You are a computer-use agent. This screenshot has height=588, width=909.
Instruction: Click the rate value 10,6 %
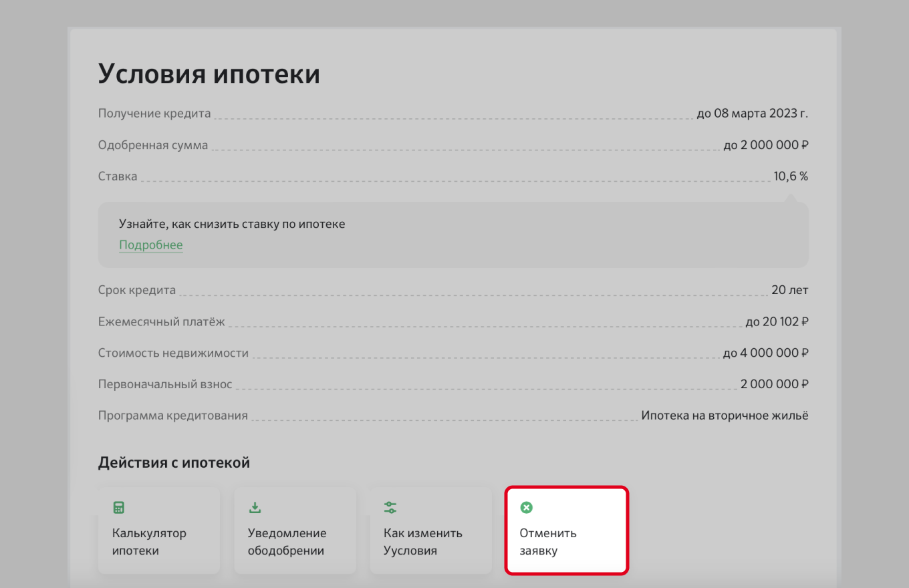791,176
